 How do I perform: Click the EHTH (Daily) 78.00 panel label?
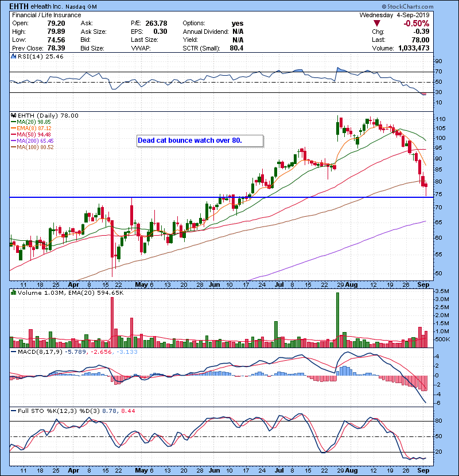tap(48, 116)
